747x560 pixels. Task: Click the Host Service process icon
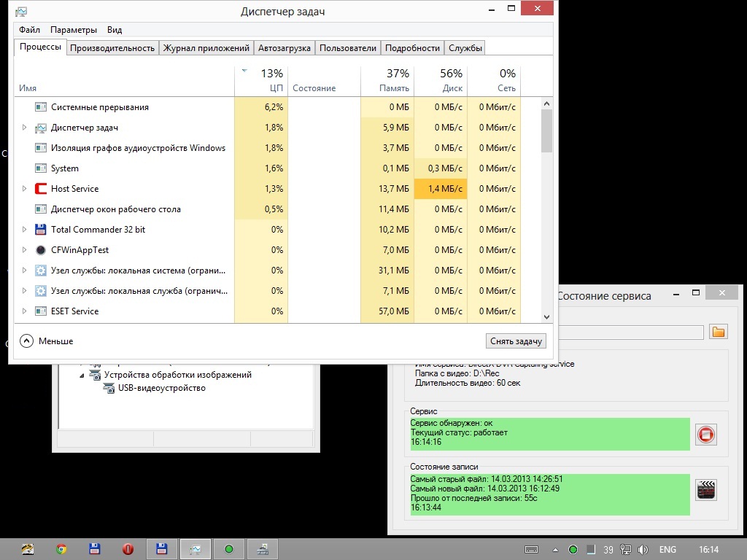tap(41, 189)
